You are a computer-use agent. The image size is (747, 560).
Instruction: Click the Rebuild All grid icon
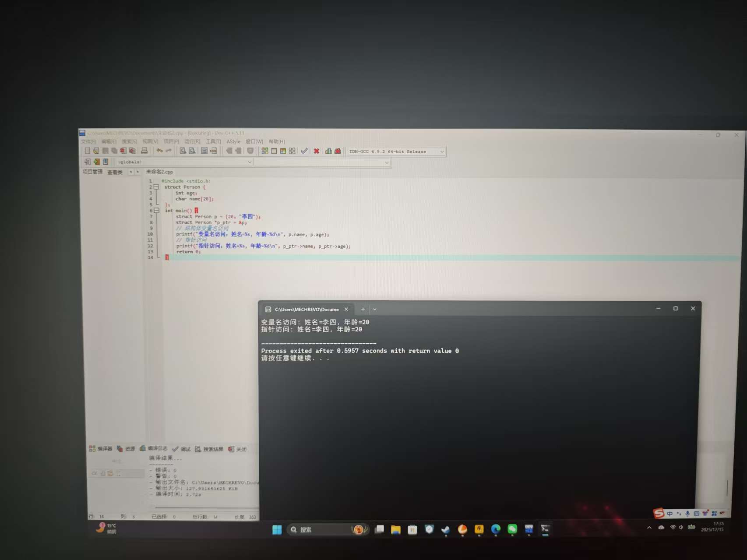pyautogui.click(x=292, y=151)
